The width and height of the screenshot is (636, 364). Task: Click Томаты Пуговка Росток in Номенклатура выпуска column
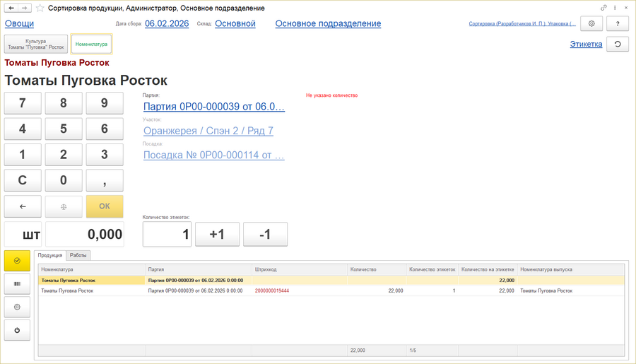click(546, 290)
